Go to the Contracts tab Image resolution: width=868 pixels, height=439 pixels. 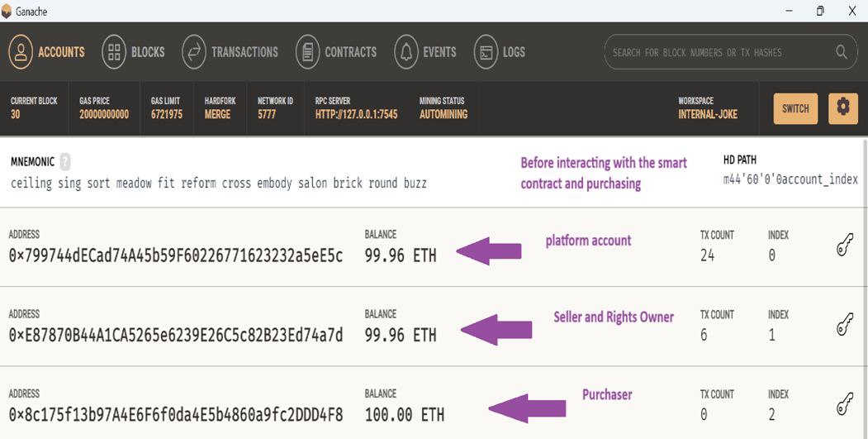click(336, 52)
